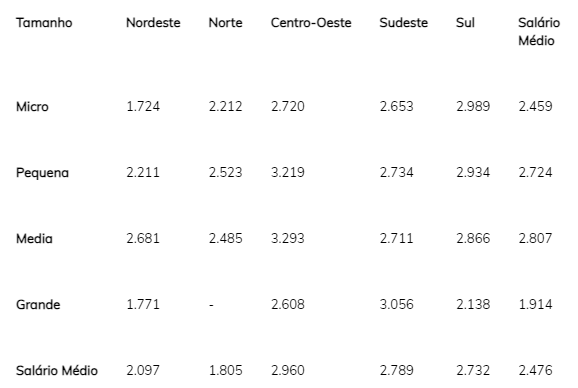
Task: Select the Micro row label
Action: coord(32,107)
